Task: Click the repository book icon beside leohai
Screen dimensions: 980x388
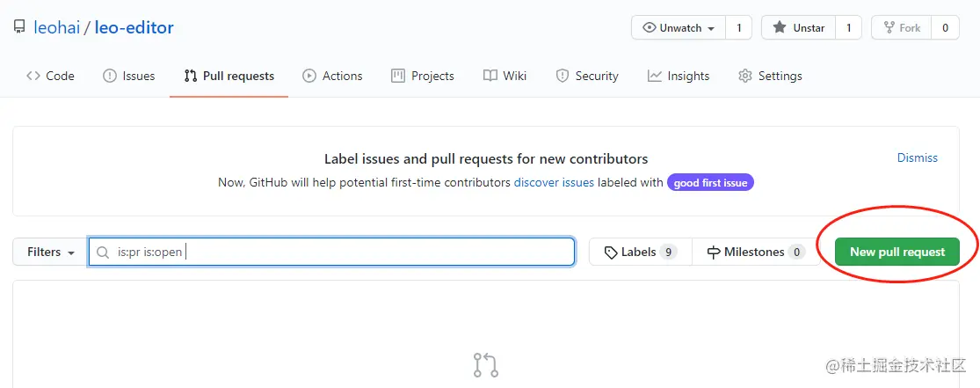Action: click(19, 27)
